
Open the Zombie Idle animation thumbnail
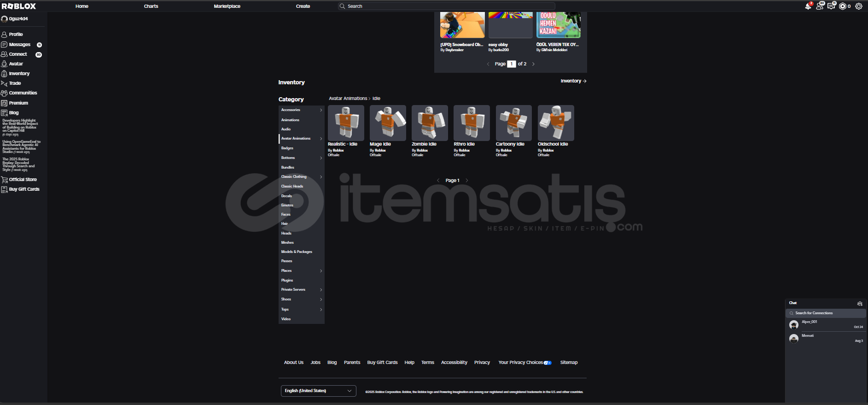click(430, 123)
